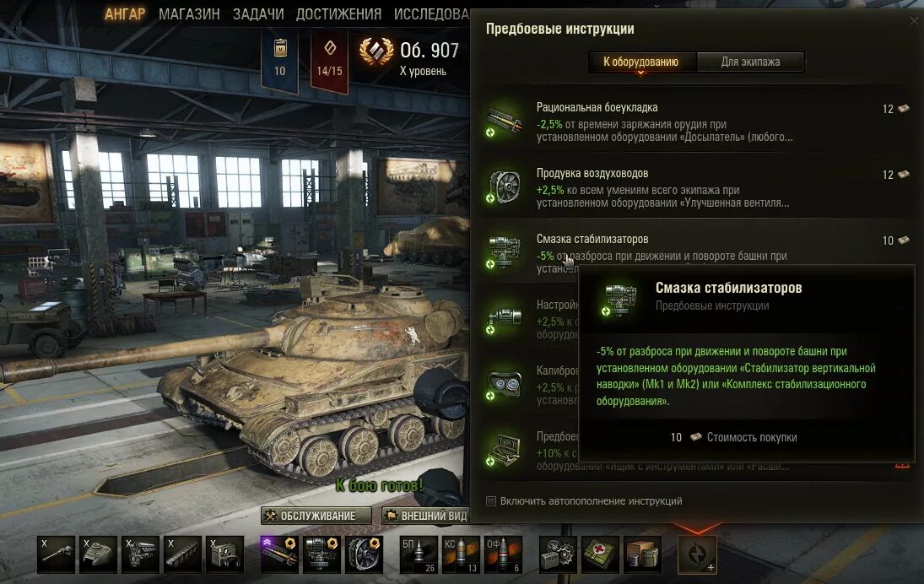Open the pre-battle instruction slot with plus
Image resolution: width=924 pixels, height=584 pixels.
(697, 554)
